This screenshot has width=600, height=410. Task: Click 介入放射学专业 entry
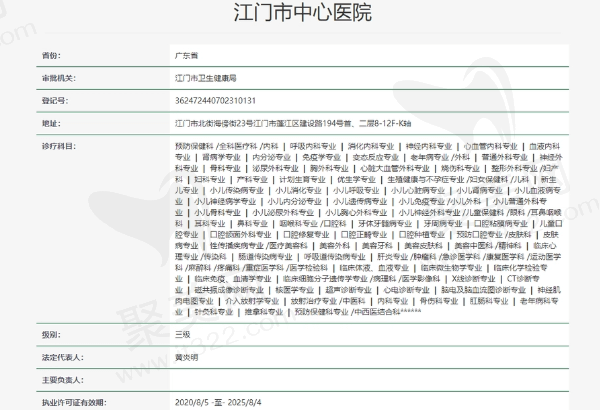252,301
